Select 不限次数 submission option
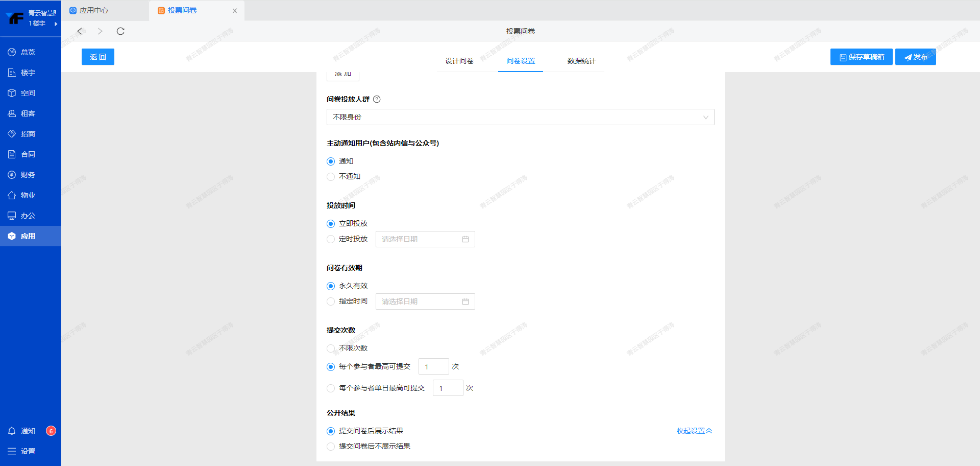Viewport: 980px width, 466px height. coord(331,348)
